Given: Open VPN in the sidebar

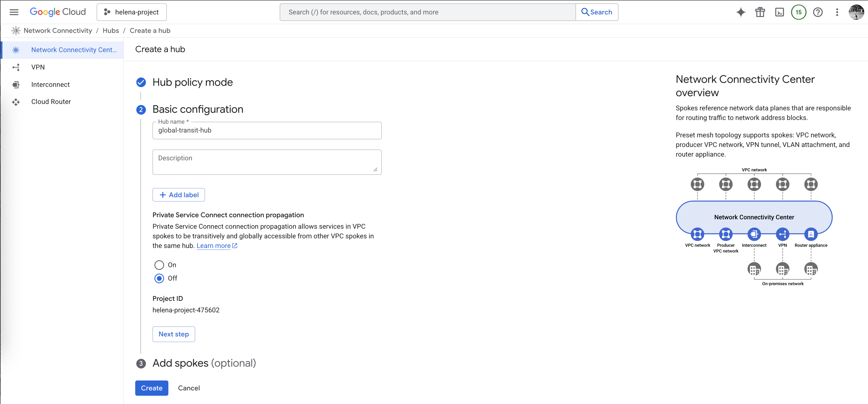Looking at the screenshot, I should (x=38, y=67).
